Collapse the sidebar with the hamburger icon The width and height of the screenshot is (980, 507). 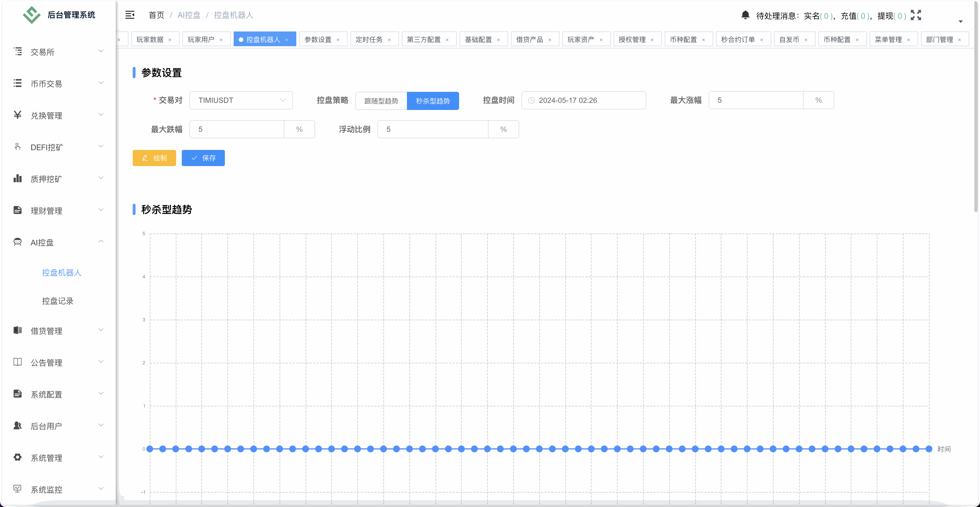(130, 15)
